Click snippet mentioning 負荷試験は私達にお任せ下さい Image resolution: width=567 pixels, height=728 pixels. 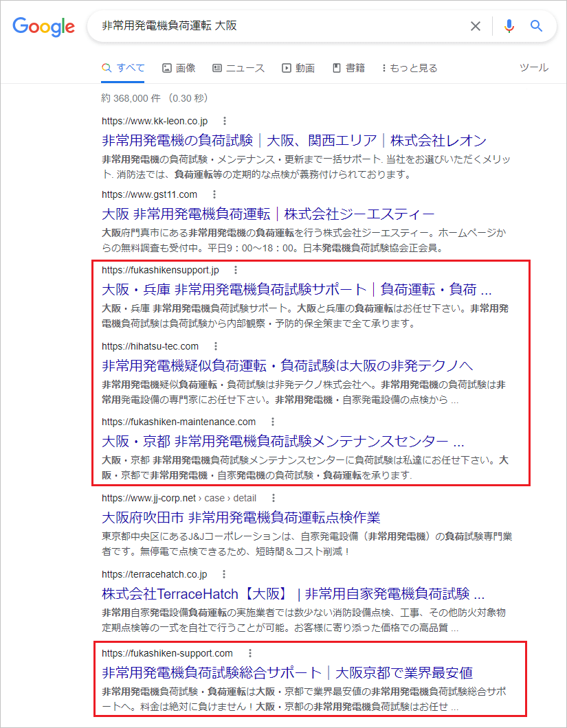pyautogui.click(x=305, y=468)
